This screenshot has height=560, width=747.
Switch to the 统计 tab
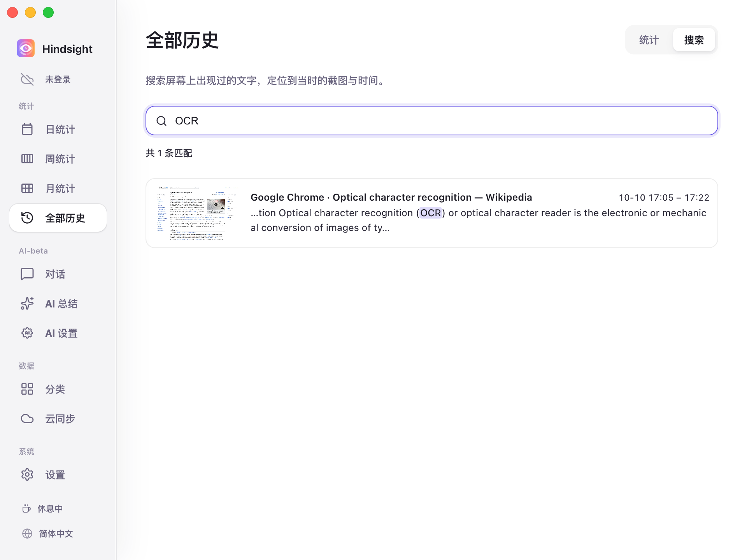[649, 40]
